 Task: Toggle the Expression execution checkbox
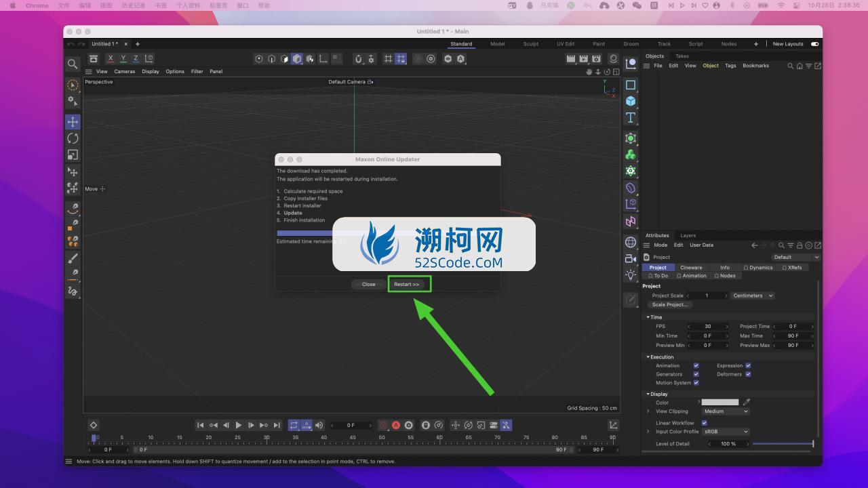click(748, 365)
